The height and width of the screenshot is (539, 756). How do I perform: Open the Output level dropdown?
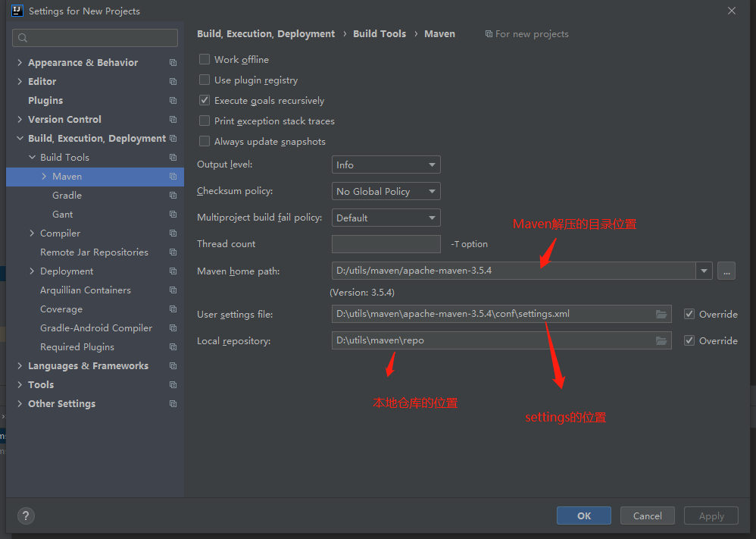coord(386,165)
